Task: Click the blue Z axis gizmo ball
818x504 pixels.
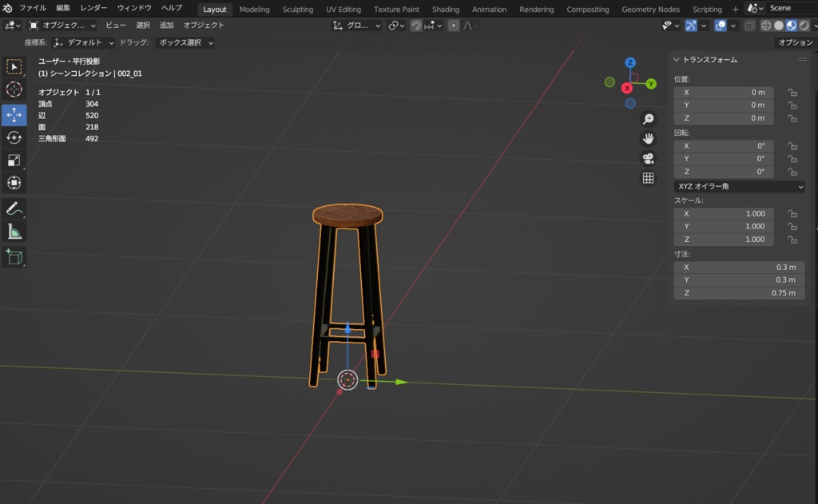Action: coord(630,62)
